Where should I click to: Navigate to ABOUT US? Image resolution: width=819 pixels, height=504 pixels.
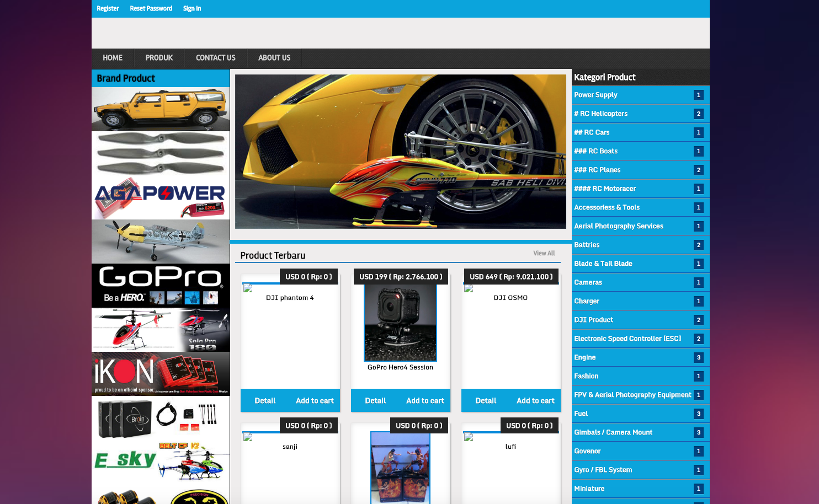click(274, 58)
